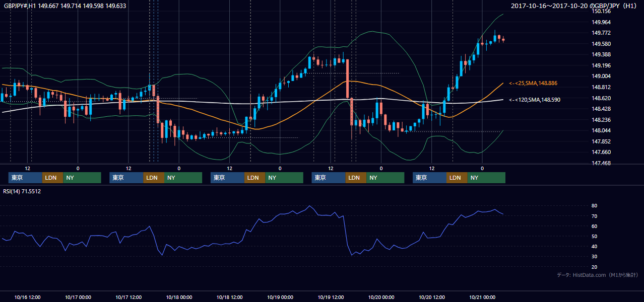This screenshot has height=302, width=644.
Task: Click the orange 25,SMA,148.886 label
Action: point(533,83)
